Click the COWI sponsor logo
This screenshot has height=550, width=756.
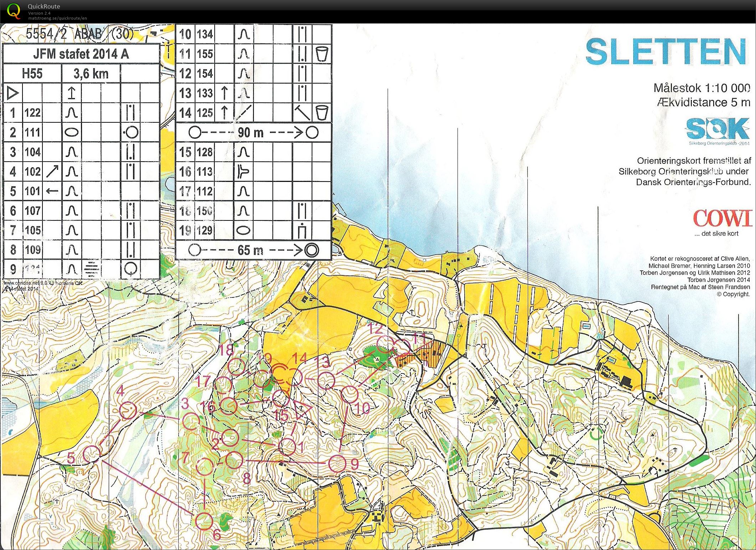(x=722, y=218)
